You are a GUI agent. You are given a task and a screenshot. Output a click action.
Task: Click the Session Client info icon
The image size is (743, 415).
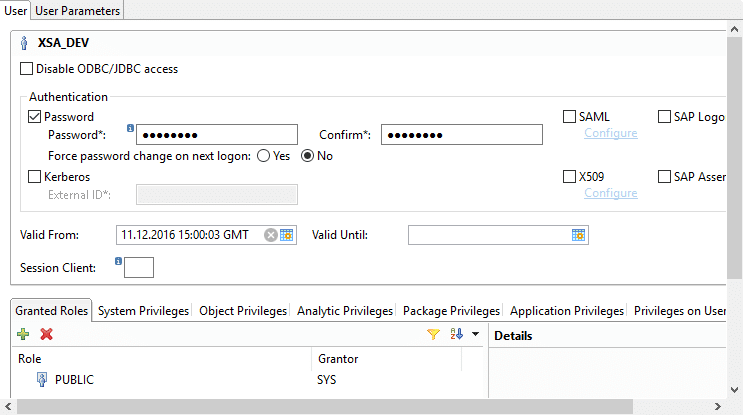click(x=118, y=262)
